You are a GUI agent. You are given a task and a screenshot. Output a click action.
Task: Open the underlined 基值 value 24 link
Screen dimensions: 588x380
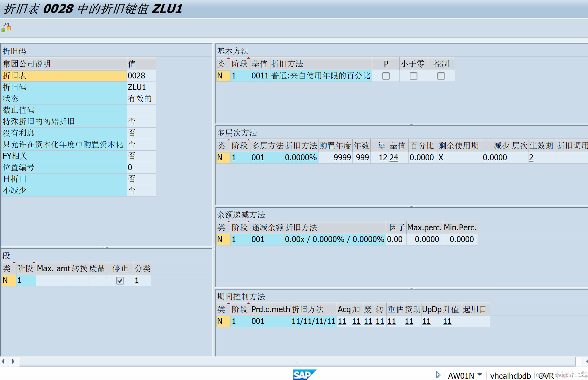pyautogui.click(x=394, y=157)
